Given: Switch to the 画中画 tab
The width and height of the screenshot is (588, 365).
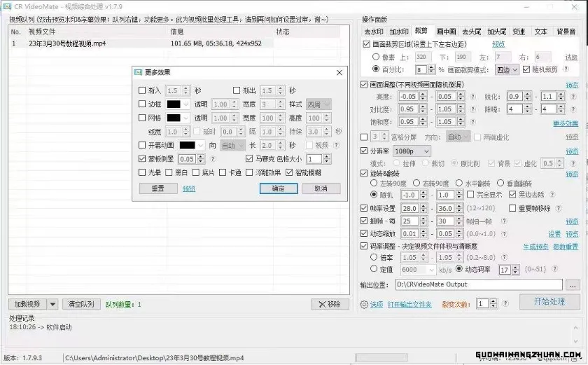Looking at the screenshot, I should 447,32.
